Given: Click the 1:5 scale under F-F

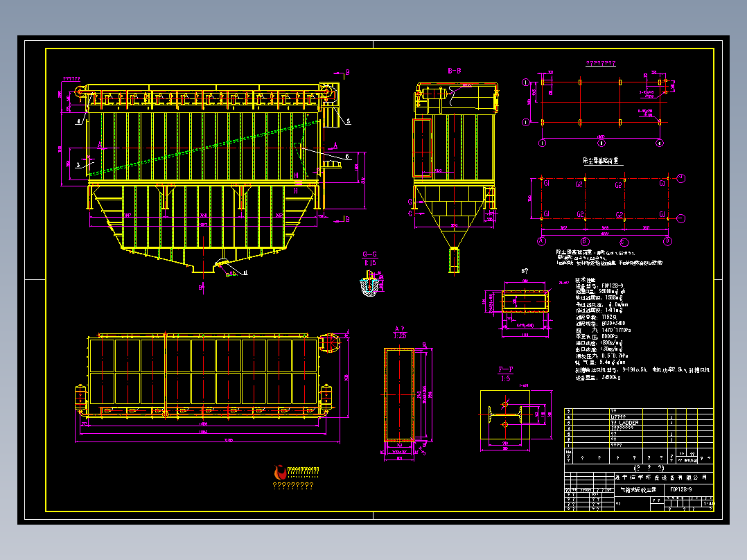Looking at the screenshot, I should (506, 378).
